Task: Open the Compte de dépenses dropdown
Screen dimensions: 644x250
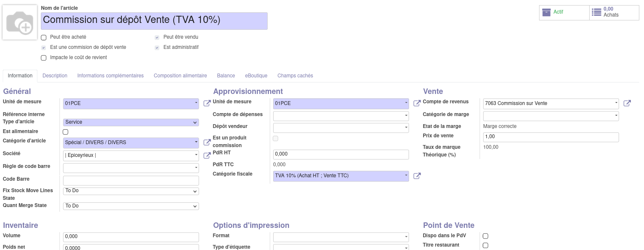Action: click(341, 116)
